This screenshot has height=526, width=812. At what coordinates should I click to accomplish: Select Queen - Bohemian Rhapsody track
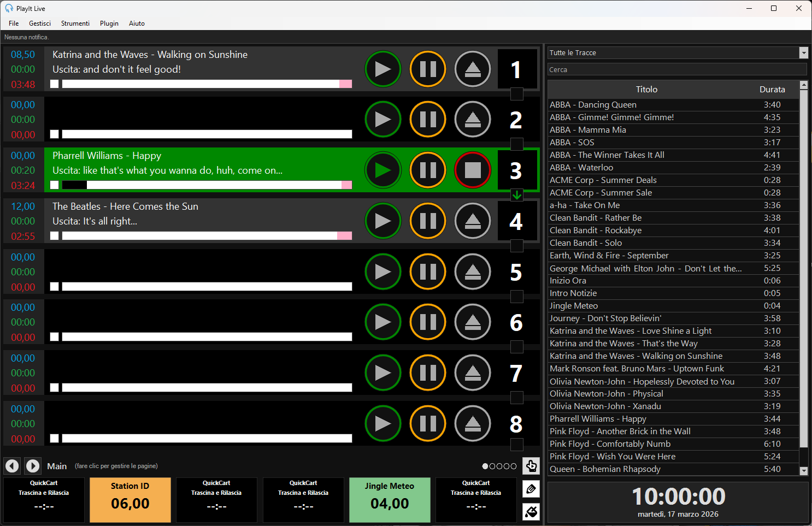click(x=673, y=469)
